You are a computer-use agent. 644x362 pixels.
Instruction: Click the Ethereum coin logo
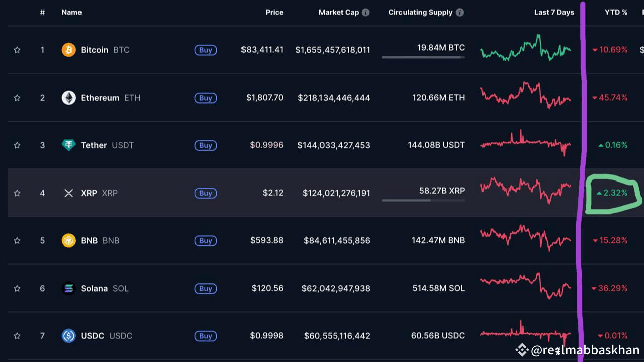pos(68,98)
